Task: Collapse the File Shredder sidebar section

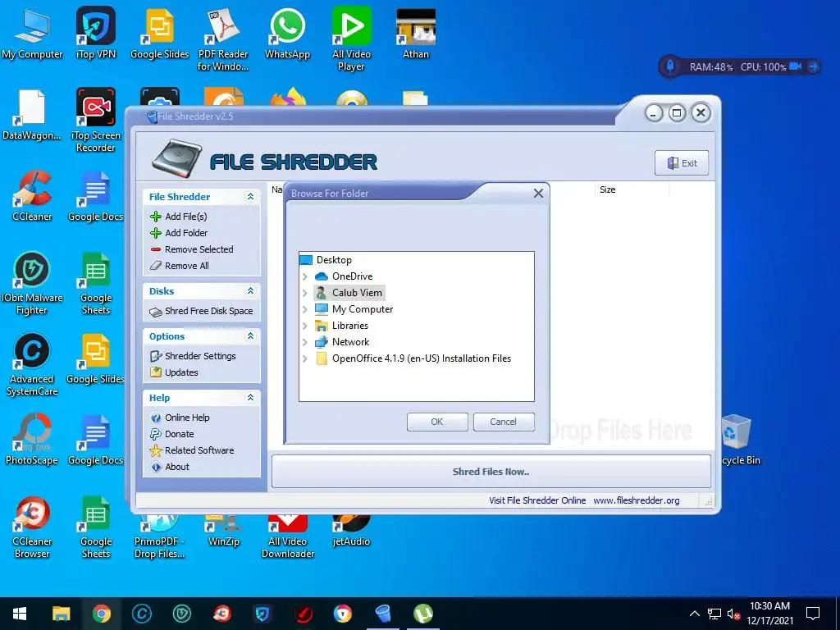Action: pyautogui.click(x=250, y=197)
